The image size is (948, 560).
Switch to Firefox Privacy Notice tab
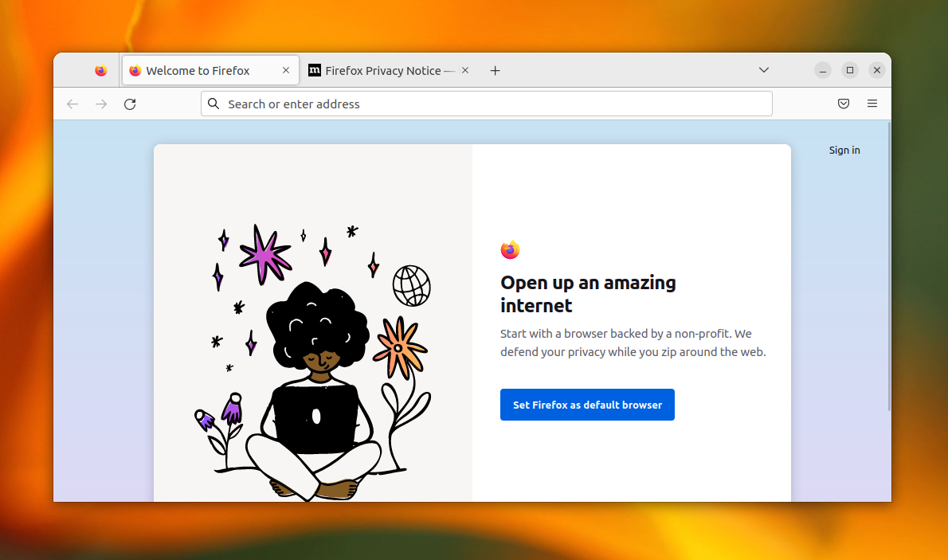click(389, 71)
